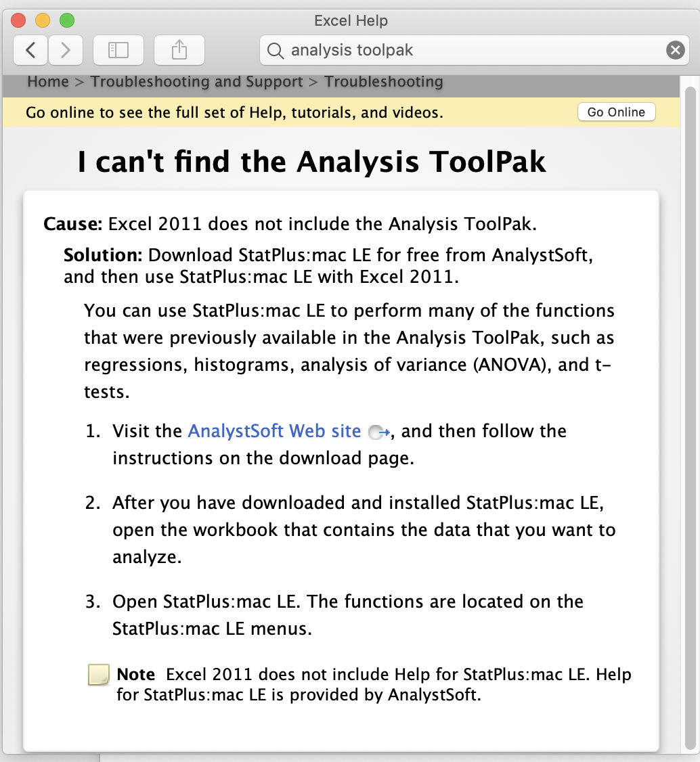Image resolution: width=700 pixels, height=762 pixels.
Task: Open the AnalystSoft Web site link
Action: point(274,431)
